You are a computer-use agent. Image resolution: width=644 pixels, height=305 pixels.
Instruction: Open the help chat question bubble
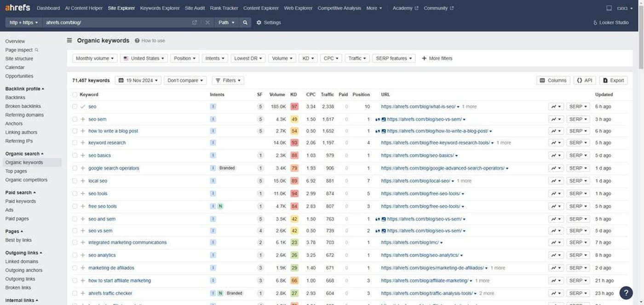pos(626,293)
